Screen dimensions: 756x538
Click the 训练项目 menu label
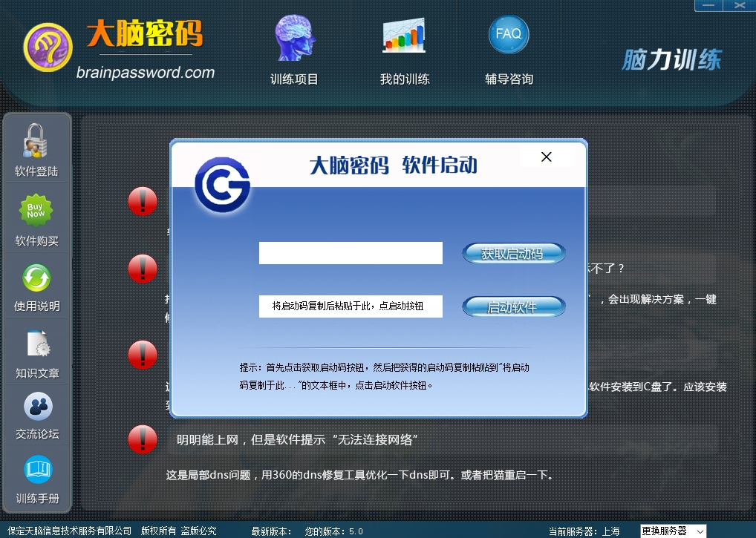[294, 79]
